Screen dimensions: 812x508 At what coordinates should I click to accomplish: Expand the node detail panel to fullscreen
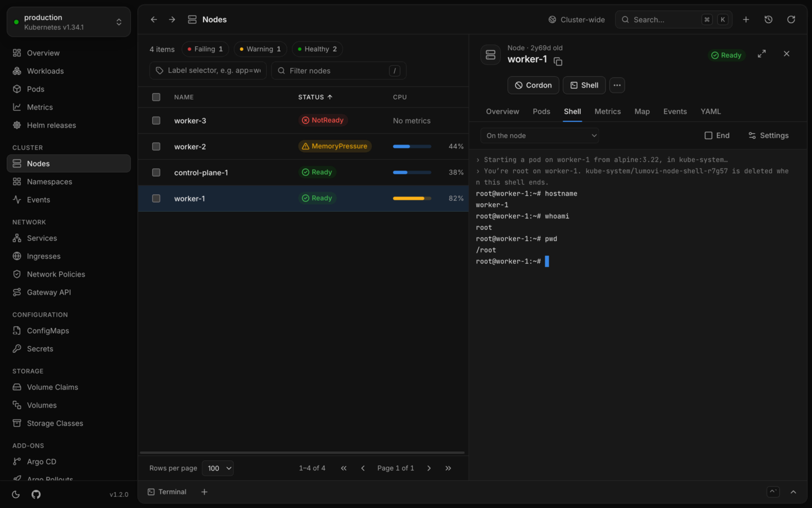762,54
